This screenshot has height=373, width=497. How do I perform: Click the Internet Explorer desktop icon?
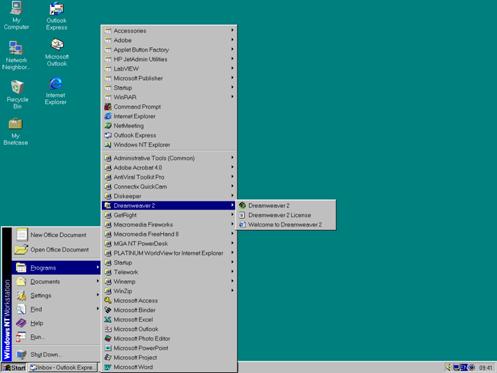(56, 91)
